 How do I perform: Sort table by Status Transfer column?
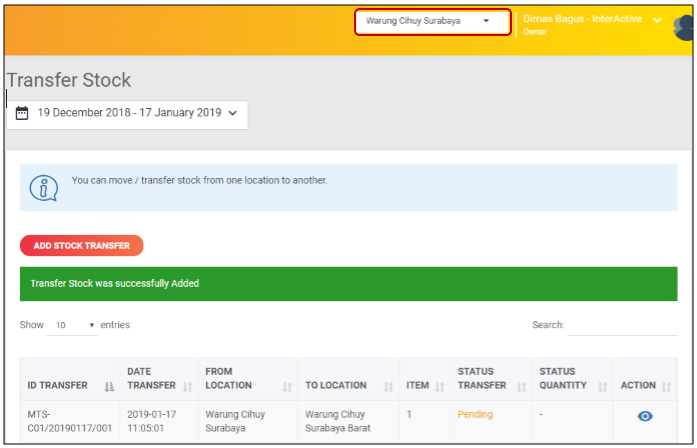click(521, 386)
